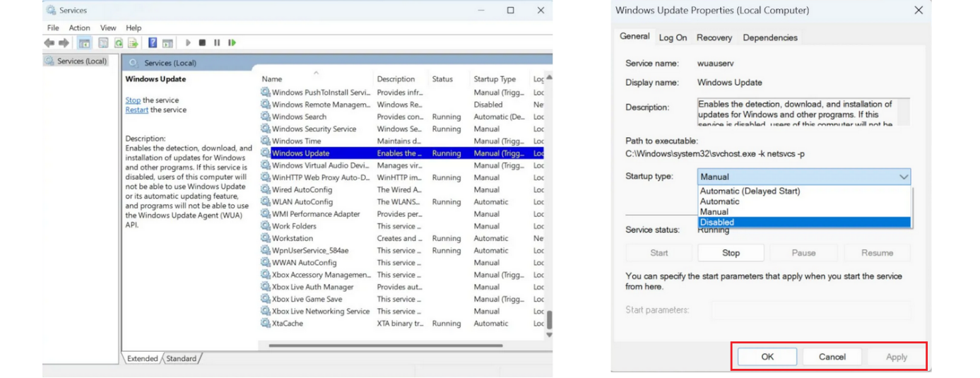Click the Stop Service toolbar icon
The width and height of the screenshot is (980, 378).
(202, 43)
